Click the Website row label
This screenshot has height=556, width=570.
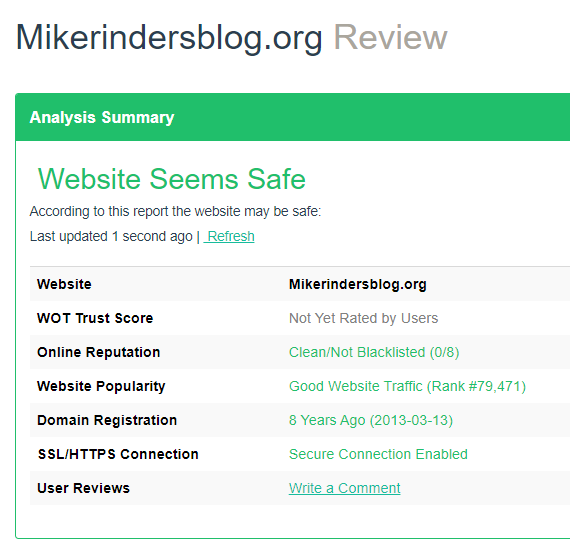pos(64,284)
